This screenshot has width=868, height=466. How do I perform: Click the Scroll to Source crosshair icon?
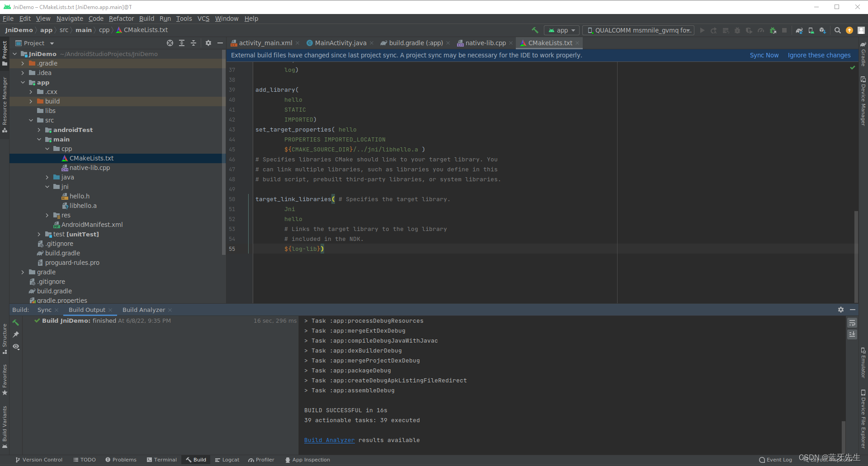coord(170,42)
